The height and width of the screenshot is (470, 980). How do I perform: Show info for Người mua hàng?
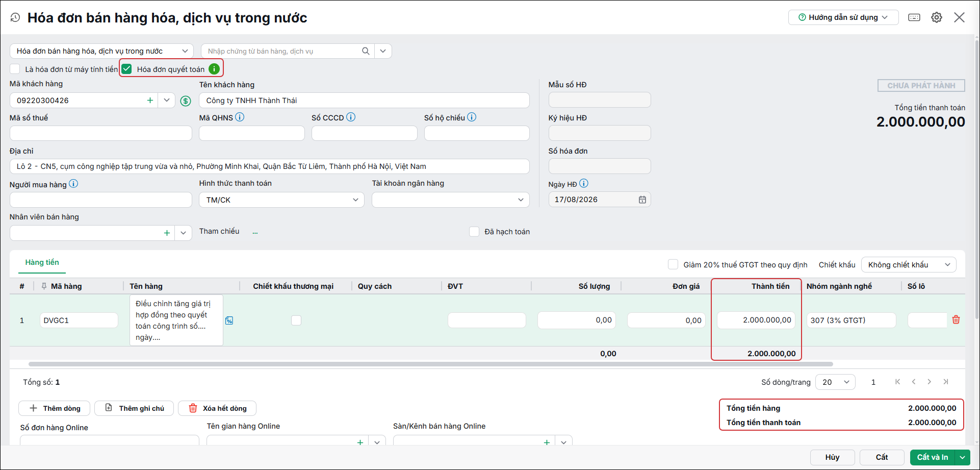coord(73,184)
